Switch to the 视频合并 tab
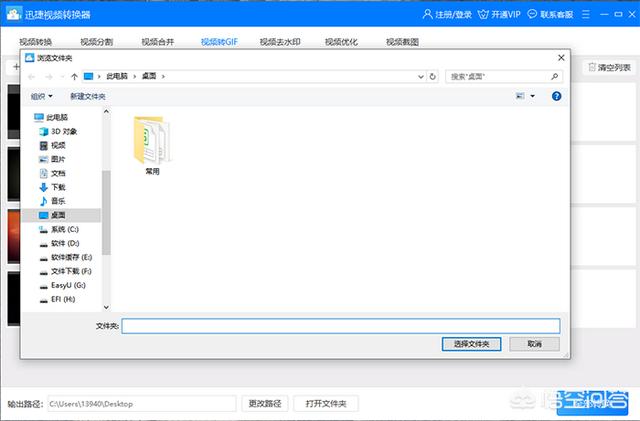Screen dimensions: 640x421 [x=158, y=42]
